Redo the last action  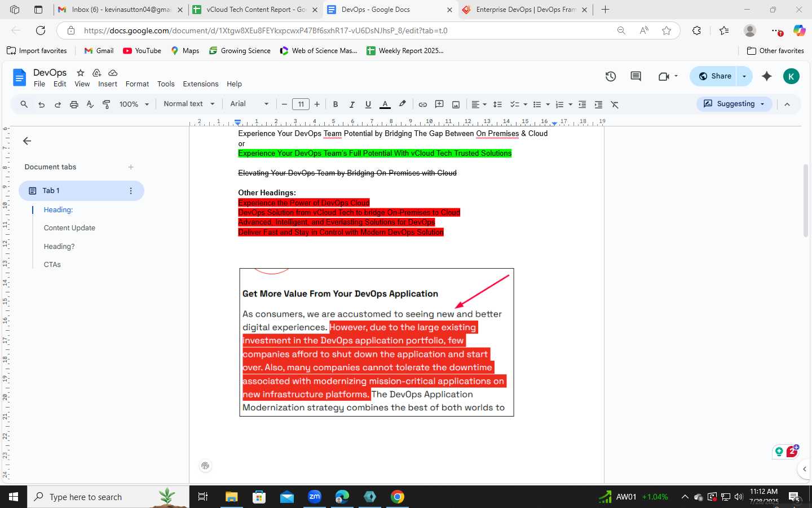tap(58, 104)
